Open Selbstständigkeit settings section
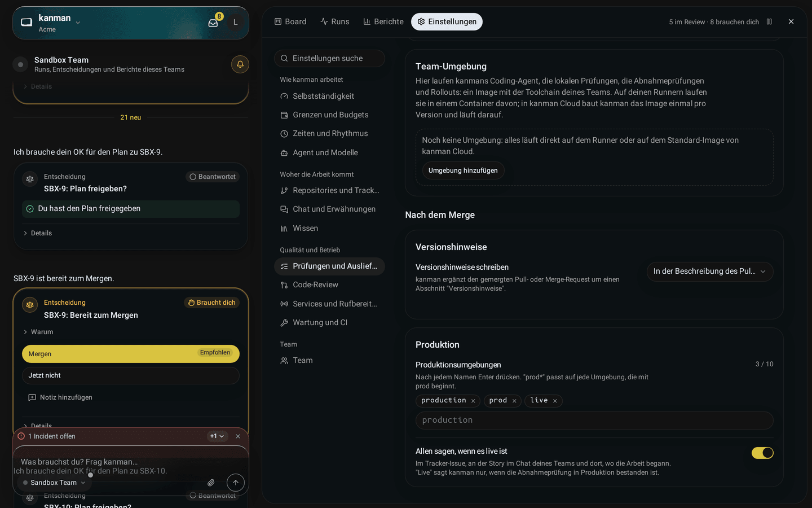The image size is (812, 508). coord(329,96)
